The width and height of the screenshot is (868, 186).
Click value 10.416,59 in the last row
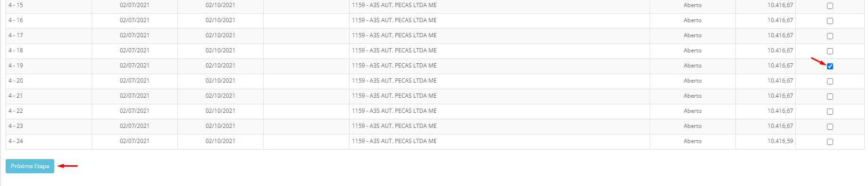pyautogui.click(x=780, y=141)
